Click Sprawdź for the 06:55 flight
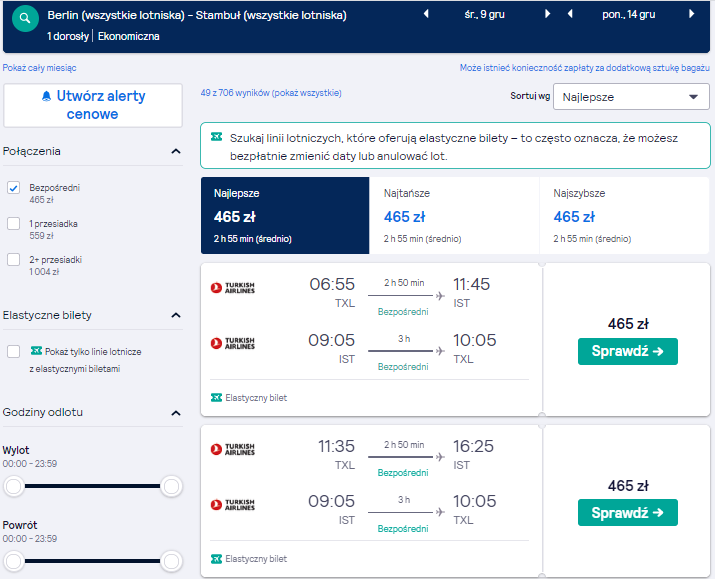 coord(627,352)
